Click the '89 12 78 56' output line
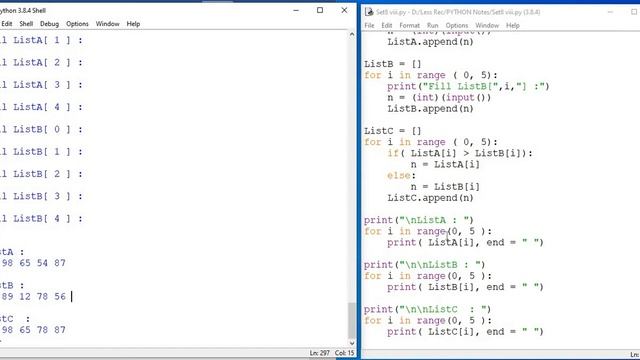Screen dimensions: 640x360 (33, 296)
